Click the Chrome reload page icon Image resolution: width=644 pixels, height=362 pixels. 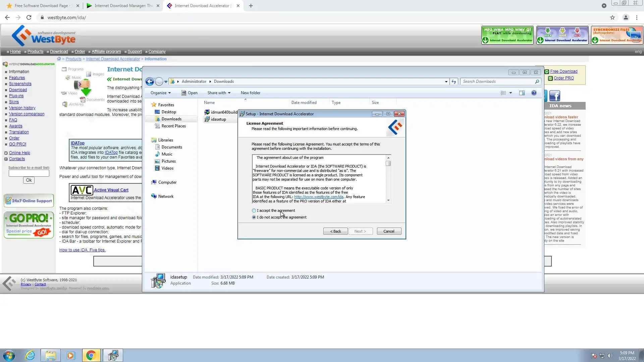point(29,17)
